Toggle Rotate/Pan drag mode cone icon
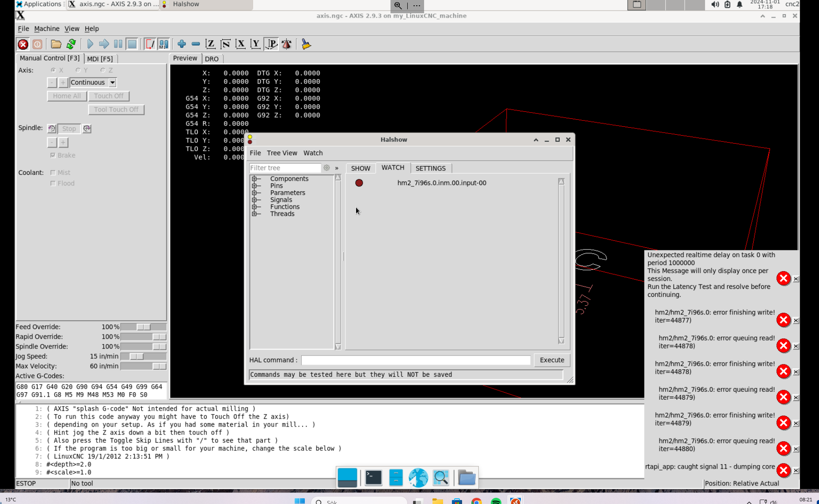The height and width of the screenshot is (504, 819). pyautogui.click(x=286, y=44)
